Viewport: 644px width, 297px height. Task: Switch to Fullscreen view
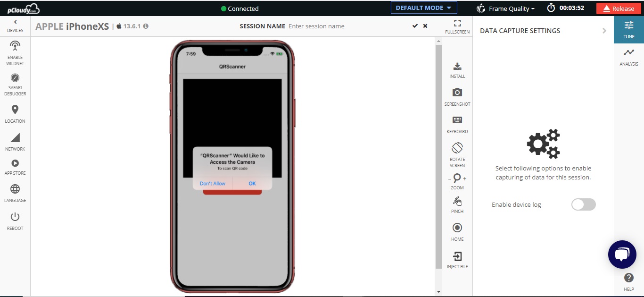(457, 26)
